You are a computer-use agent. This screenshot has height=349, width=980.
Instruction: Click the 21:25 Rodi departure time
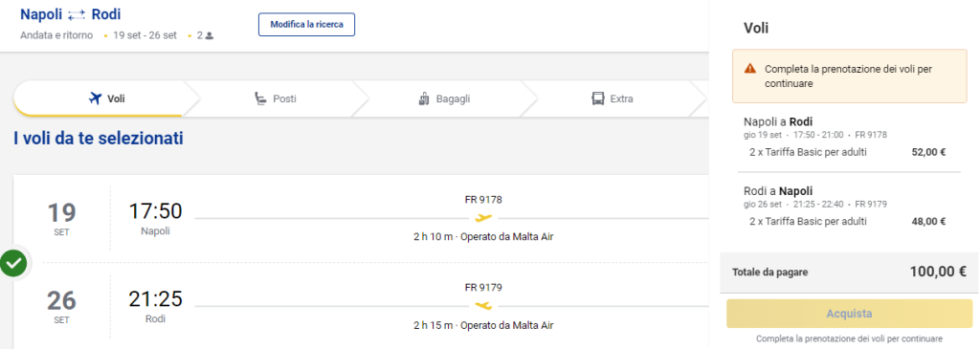coord(156,299)
